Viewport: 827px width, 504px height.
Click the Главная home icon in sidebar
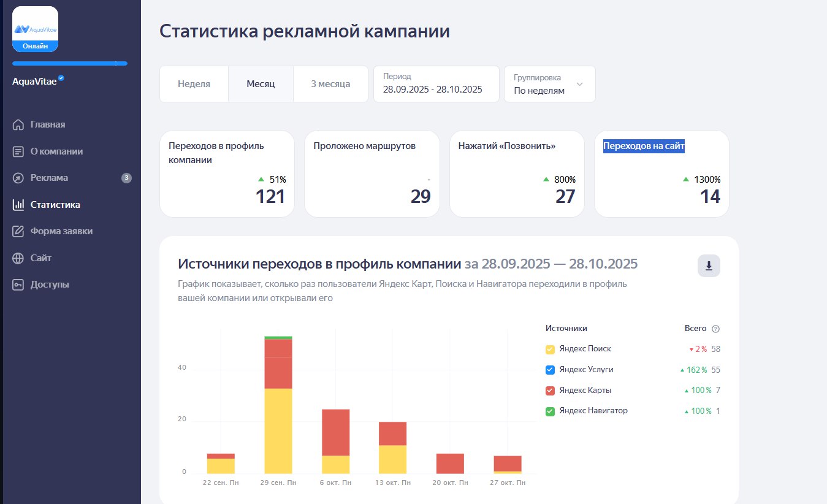(x=18, y=125)
